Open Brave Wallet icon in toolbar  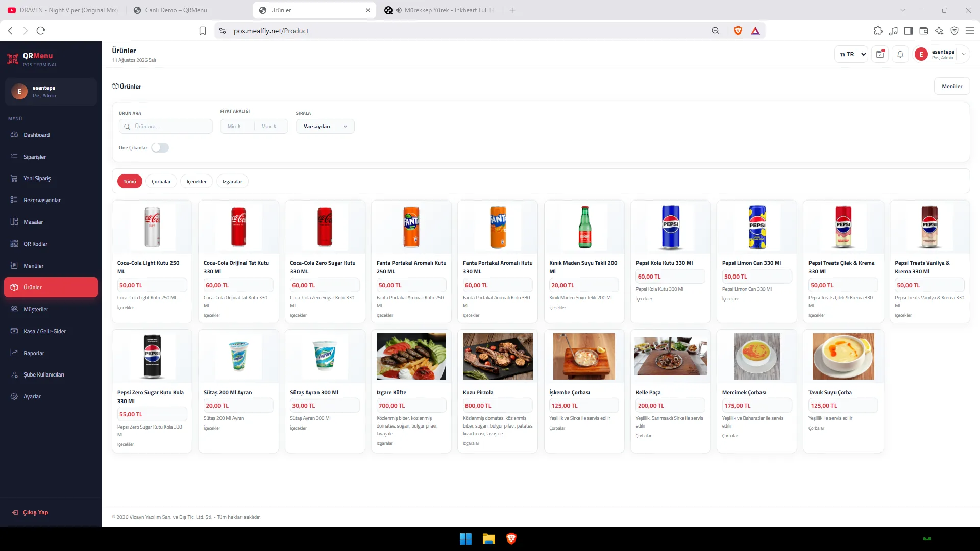(924, 31)
